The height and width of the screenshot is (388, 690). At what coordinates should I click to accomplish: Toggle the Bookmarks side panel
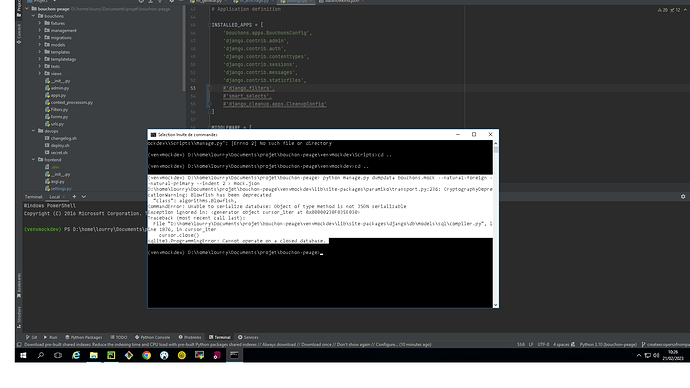pos(19,285)
